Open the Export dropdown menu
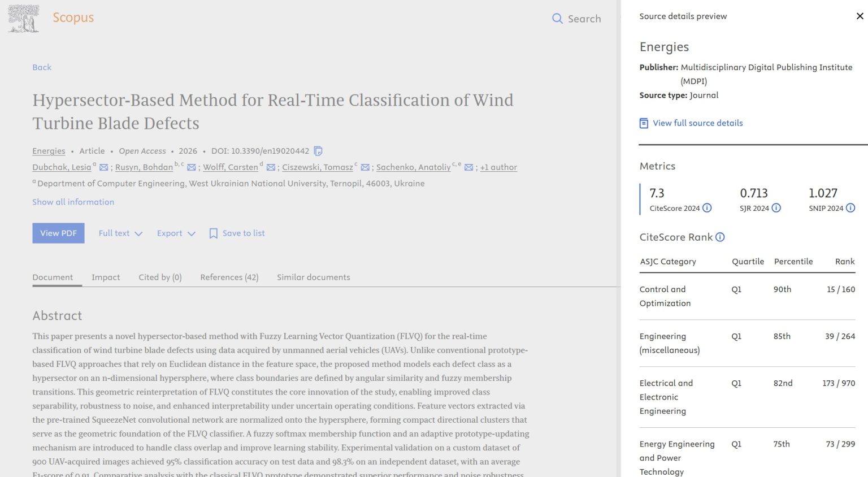Screen dimensions: 868x477 tap(176, 233)
